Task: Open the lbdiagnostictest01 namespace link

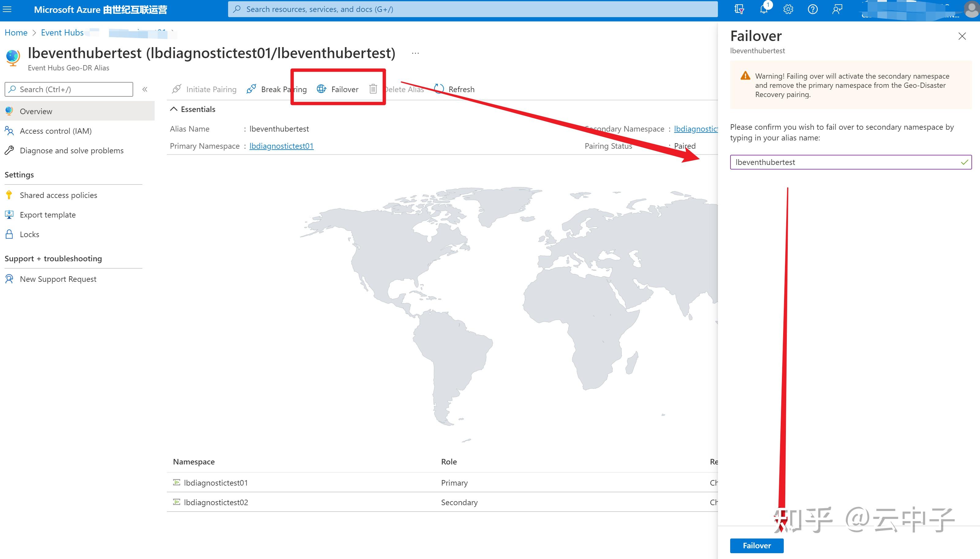Action: pos(282,146)
